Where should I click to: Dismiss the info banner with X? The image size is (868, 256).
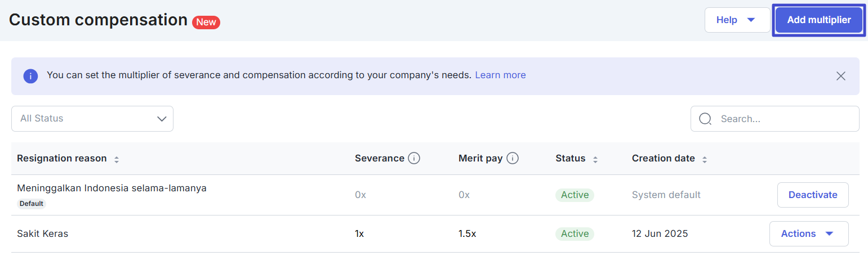(840, 76)
